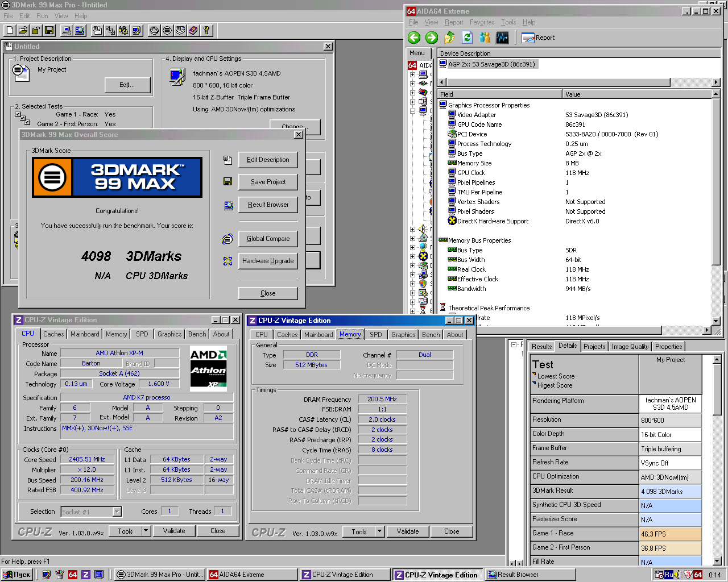Screen dimensions: 728x582
Task: Go back with AIDA64 green left arrow
Action: (x=414, y=38)
